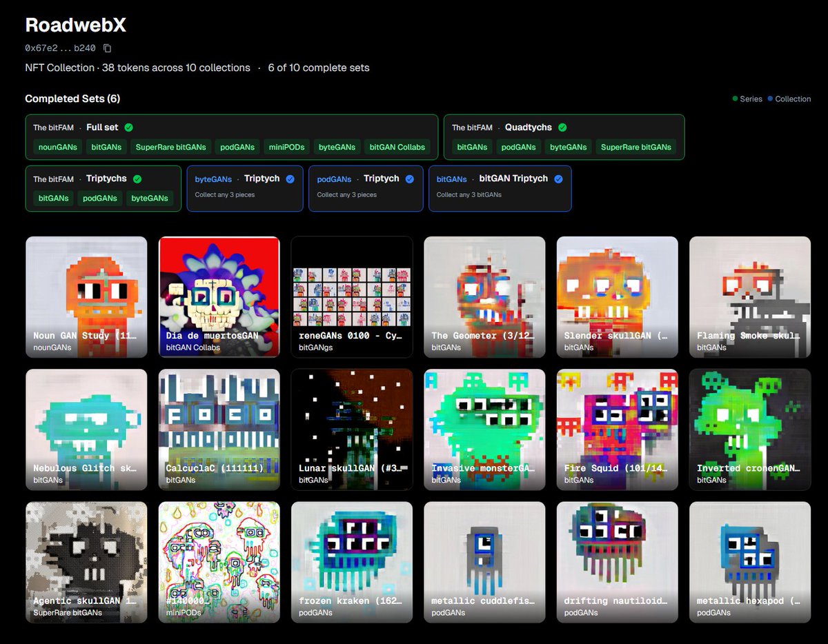This screenshot has height=644, width=828.
Task: Click the podGANs label under frozen kraken
Action: click(316, 612)
